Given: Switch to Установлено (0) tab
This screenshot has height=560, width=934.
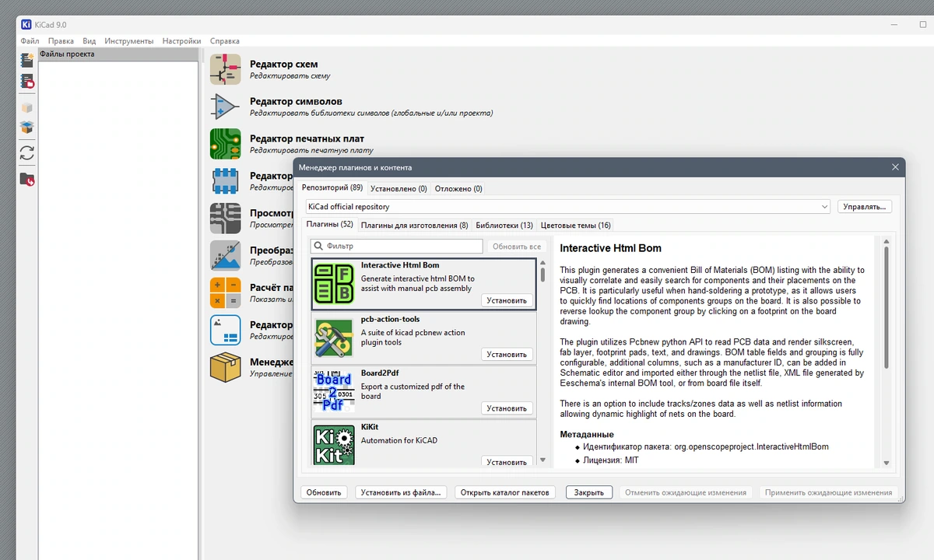Looking at the screenshot, I should pyautogui.click(x=399, y=188).
